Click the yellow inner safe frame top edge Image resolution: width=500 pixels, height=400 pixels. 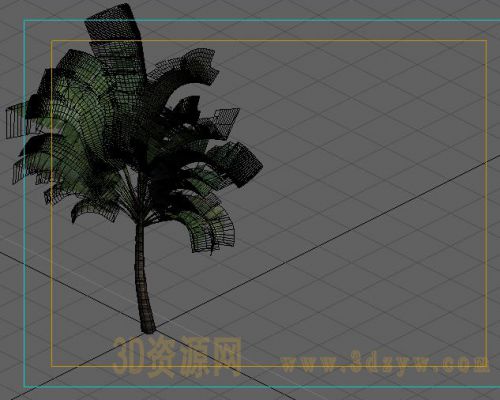point(269,41)
